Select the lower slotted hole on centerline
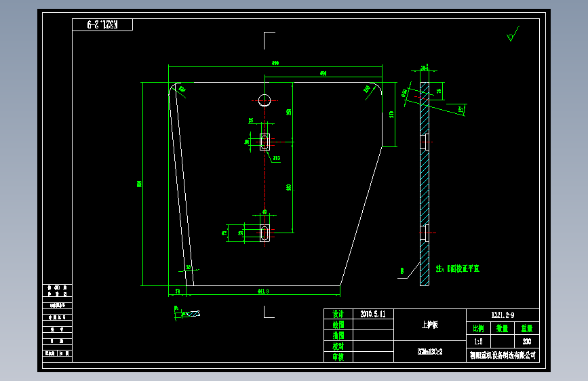Screen dimensions: 588x381 pos(264,233)
